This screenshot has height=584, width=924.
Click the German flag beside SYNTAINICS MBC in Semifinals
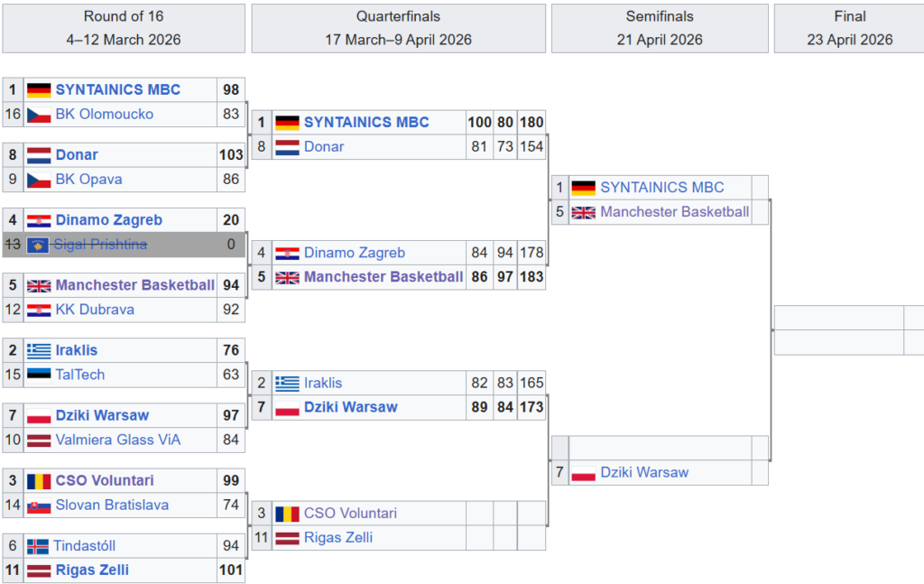click(x=583, y=188)
